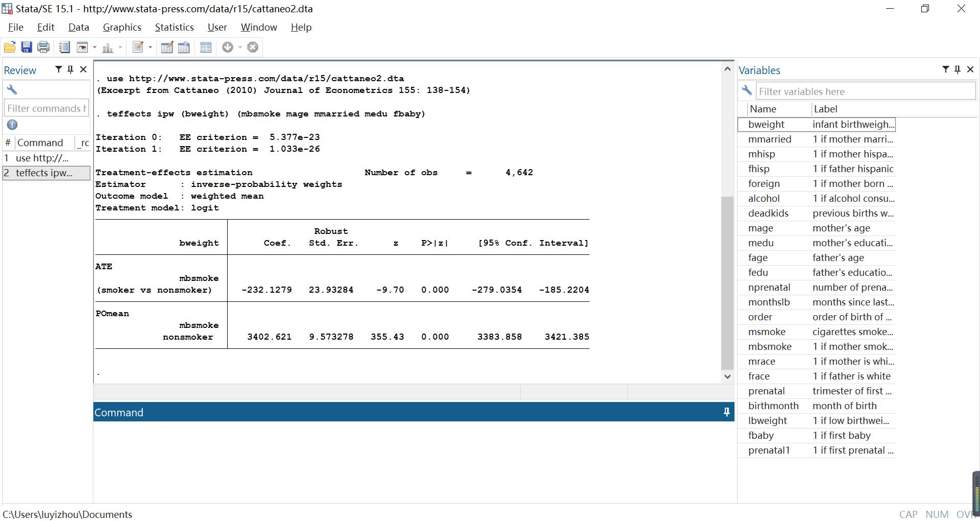Click the Filter variables here field
980x521 pixels.
[866, 91]
